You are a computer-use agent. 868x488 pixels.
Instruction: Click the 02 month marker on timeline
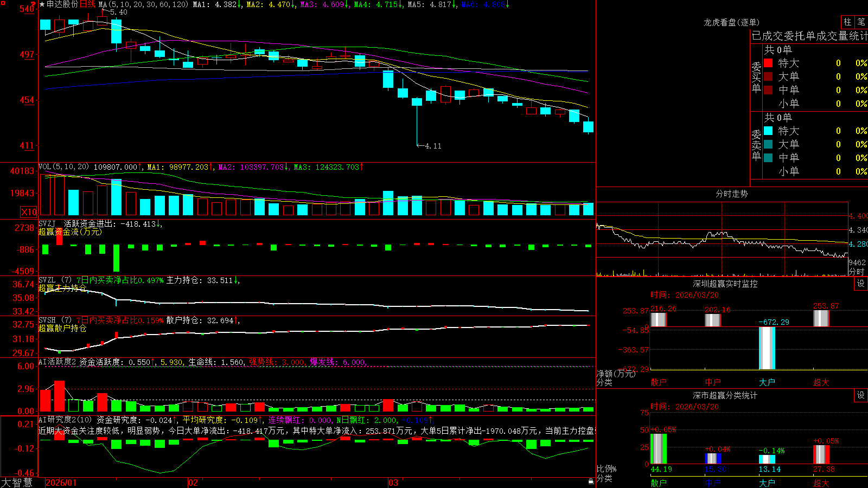193,483
